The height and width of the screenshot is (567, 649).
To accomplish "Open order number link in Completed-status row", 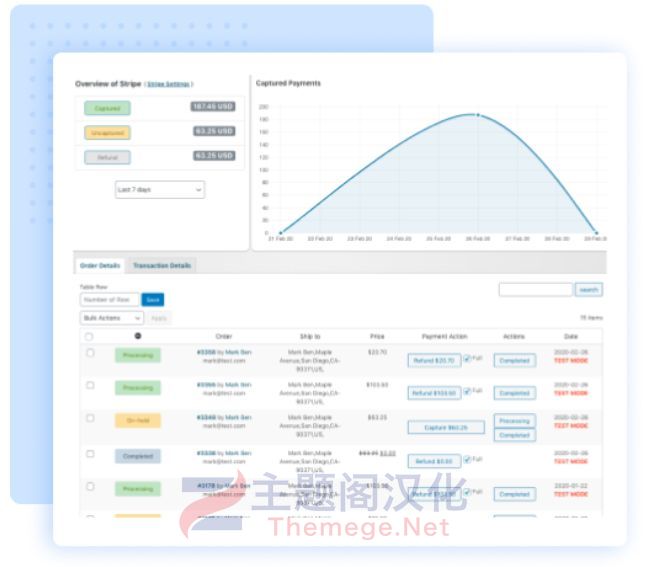I will [206, 453].
